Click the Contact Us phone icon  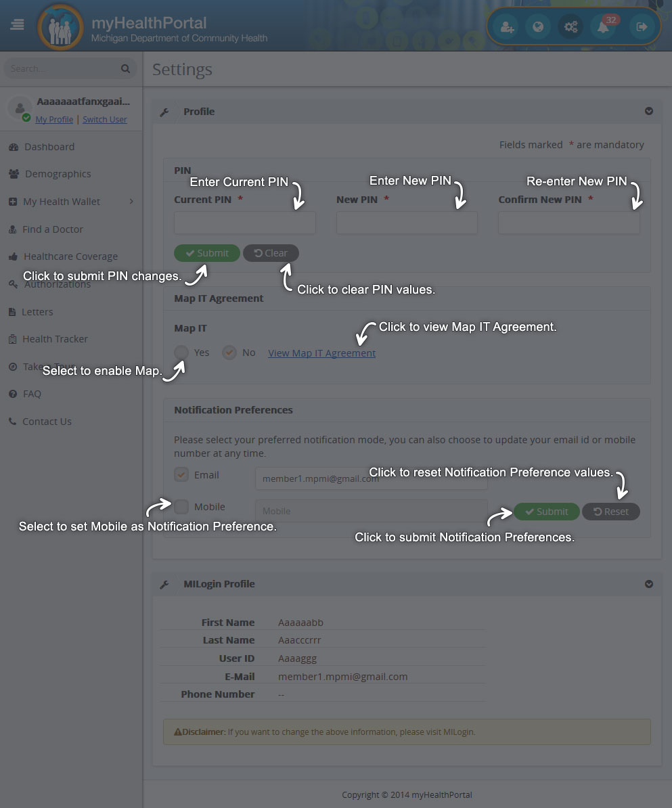(x=13, y=422)
